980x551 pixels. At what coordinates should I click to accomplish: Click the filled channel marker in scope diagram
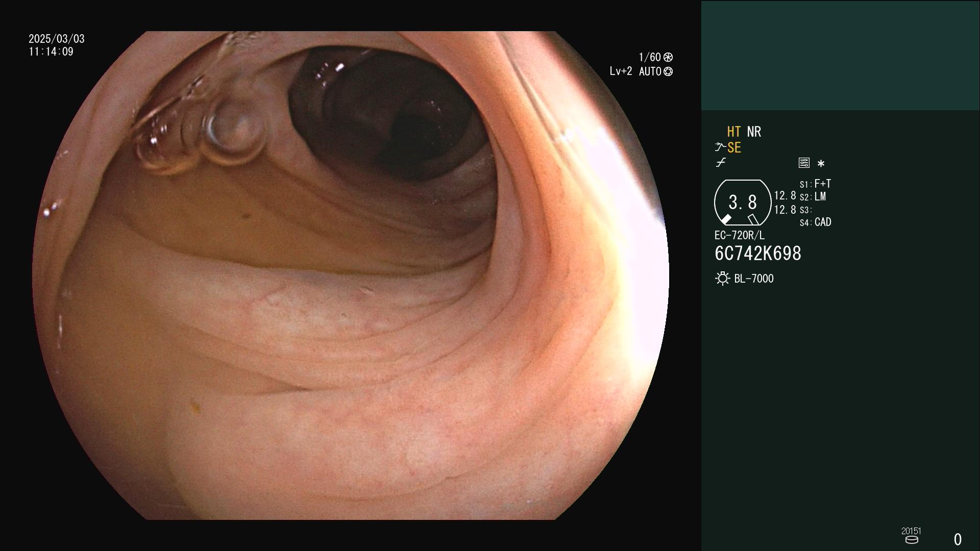click(726, 219)
